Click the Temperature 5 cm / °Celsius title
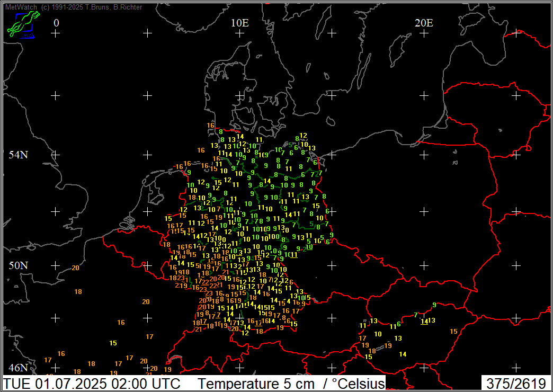The height and width of the screenshot is (392, 553). (291, 383)
